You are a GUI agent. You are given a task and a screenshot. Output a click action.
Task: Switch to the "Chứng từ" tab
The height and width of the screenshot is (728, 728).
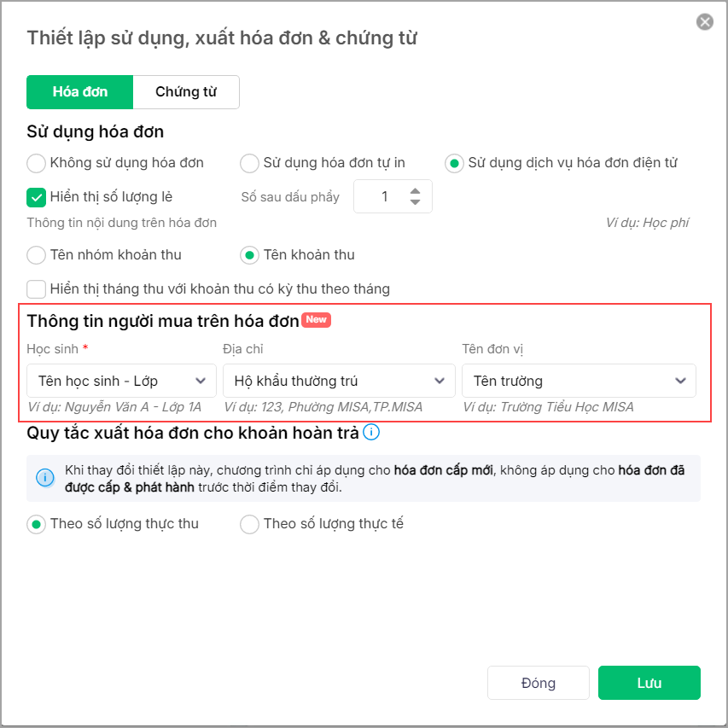point(186,92)
